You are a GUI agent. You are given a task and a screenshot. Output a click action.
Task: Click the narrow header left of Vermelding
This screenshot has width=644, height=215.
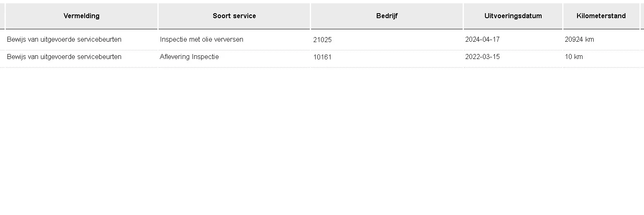point(2,16)
